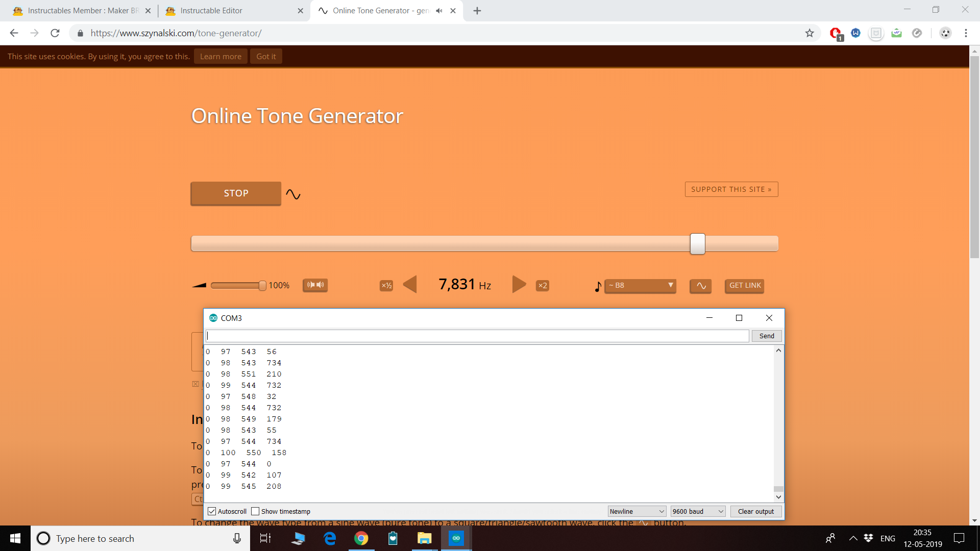Close the Online Tone Generator tab
The height and width of the screenshot is (551, 980).
453,11
